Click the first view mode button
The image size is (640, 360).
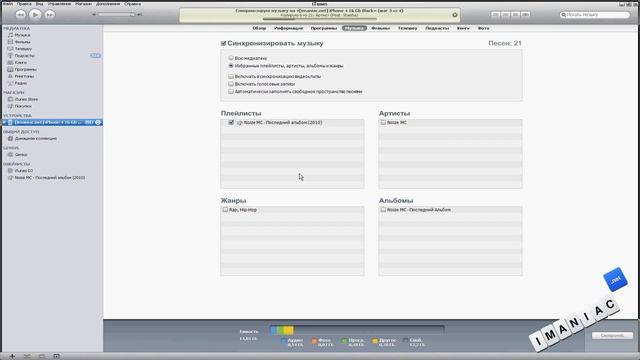[x=495, y=14]
